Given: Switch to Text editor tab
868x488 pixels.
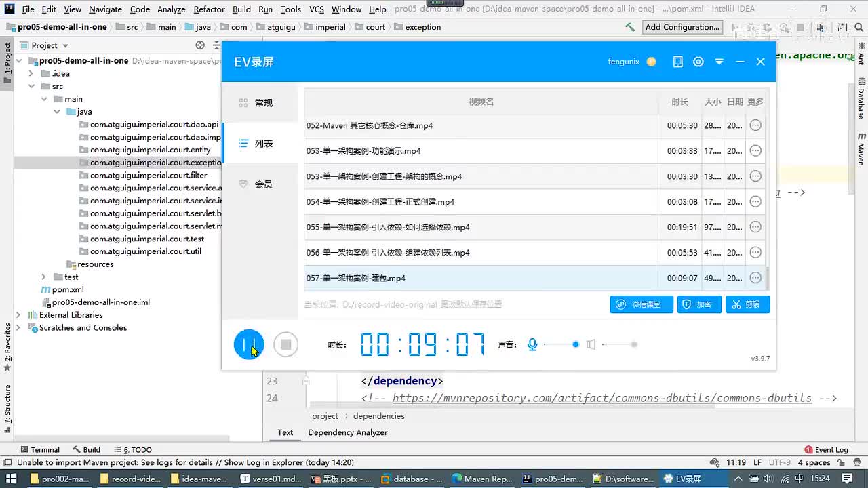Looking at the screenshot, I should click(x=285, y=432).
